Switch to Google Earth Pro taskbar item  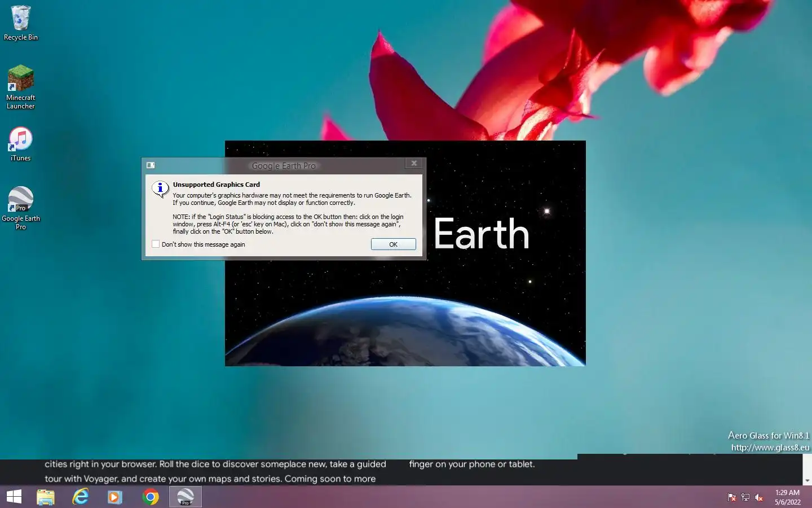click(186, 497)
